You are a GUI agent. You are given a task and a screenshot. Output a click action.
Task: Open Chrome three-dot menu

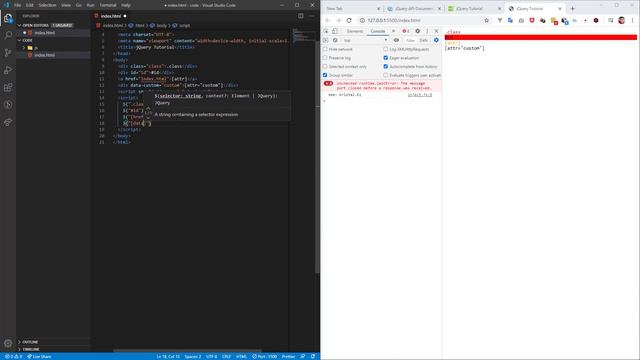633,20
